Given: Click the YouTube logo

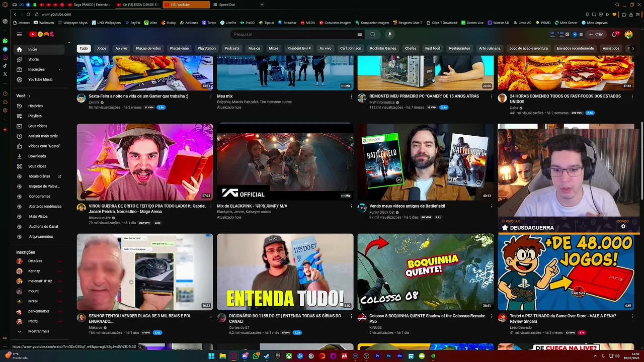Looking at the screenshot, I should 41,34.
